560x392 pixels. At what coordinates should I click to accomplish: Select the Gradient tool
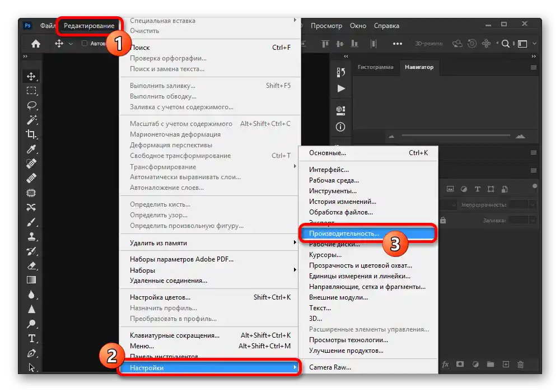coord(31,280)
